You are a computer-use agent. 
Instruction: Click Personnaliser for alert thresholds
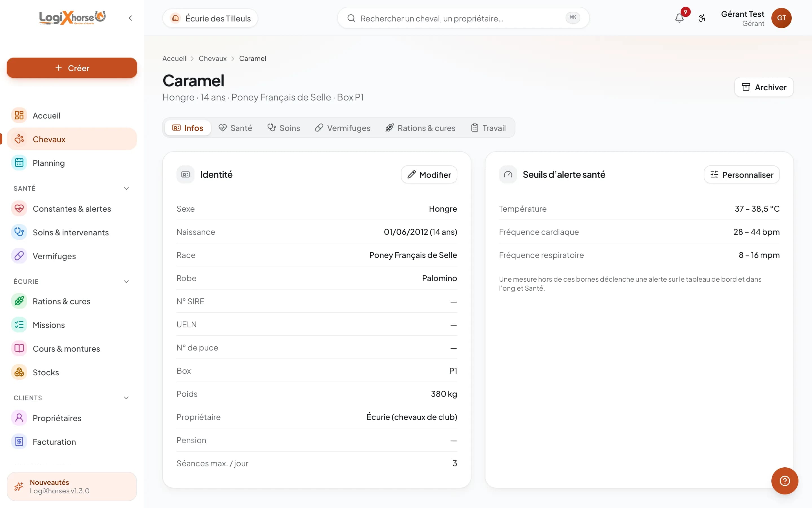point(742,175)
